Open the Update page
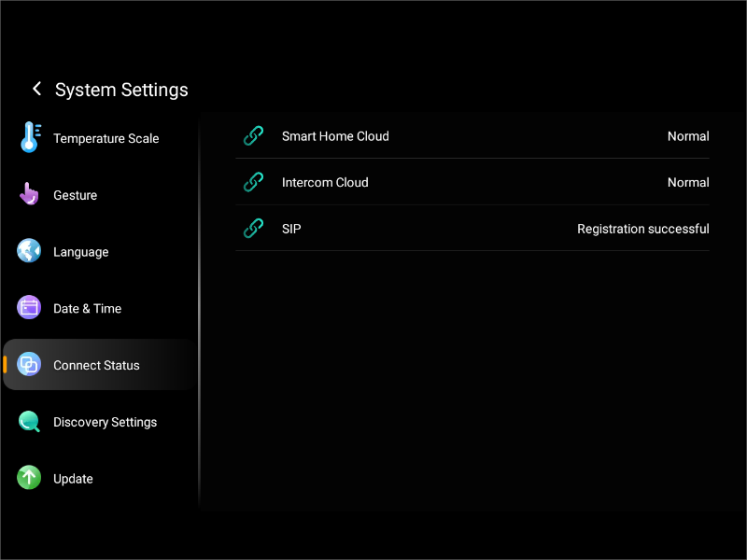The height and width of the screenshot is (560, 747). pos(73,478)
